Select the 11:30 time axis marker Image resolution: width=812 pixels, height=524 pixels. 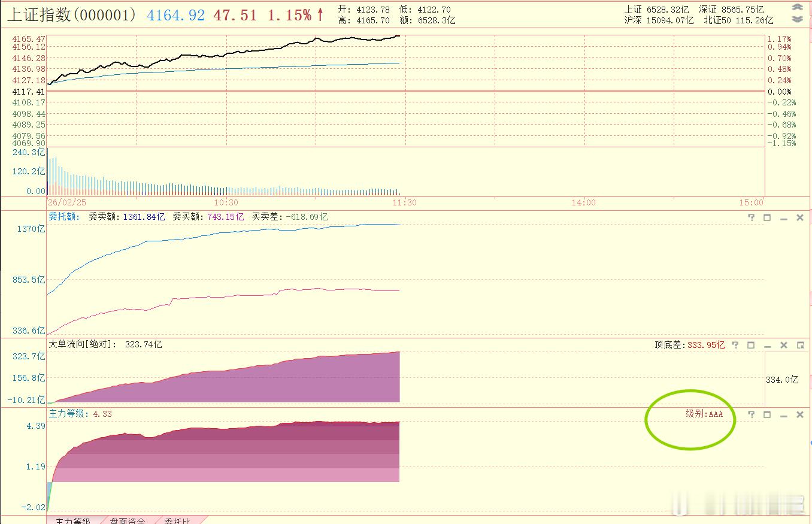pyautogui.click(x=405, y=202)
